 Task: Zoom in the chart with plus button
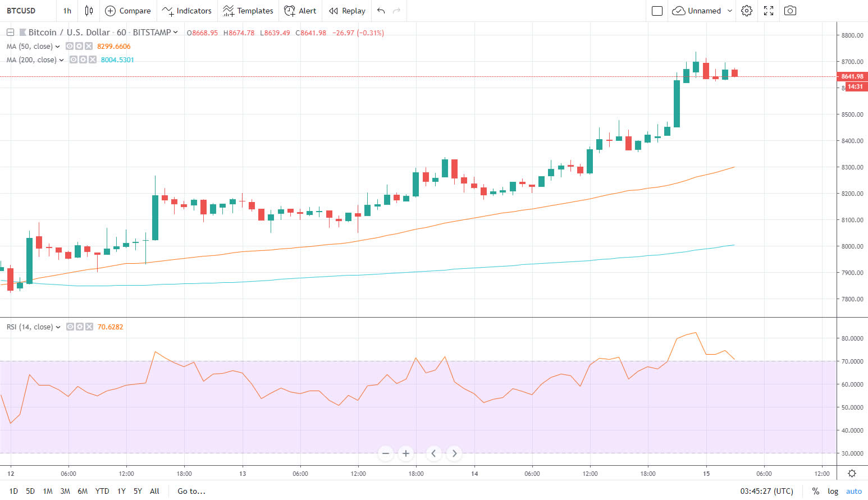click(406, 453)
